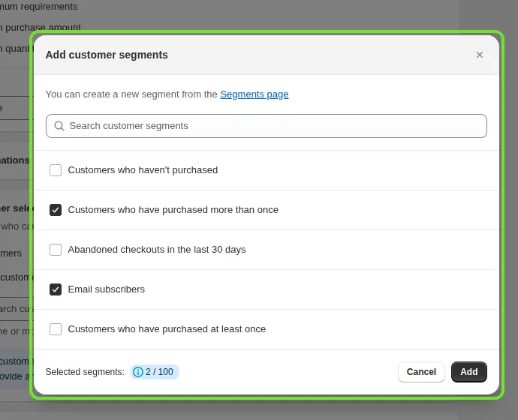Uncheck the Email subscribers checkbox
Viewport: 518px width, 420px height.
(56, 289)
